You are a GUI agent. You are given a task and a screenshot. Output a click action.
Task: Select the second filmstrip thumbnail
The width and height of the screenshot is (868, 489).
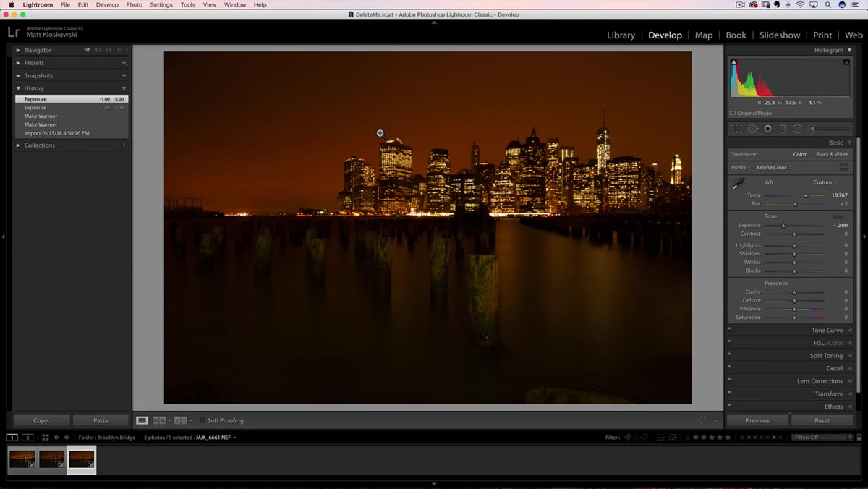[x=51, y=459]
